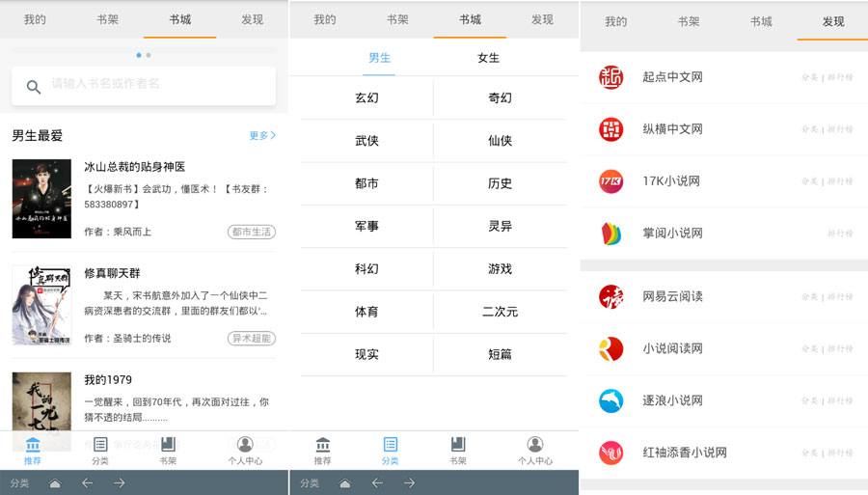This screenshot has height=495, width=868.
Task: Click the forward arrow in the left screen's gray toolbar
Action: [x=119, y=482]
